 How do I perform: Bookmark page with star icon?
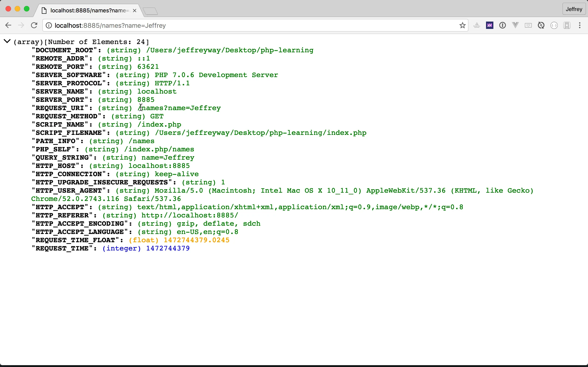pyautogui.click(x=462, y=25)
